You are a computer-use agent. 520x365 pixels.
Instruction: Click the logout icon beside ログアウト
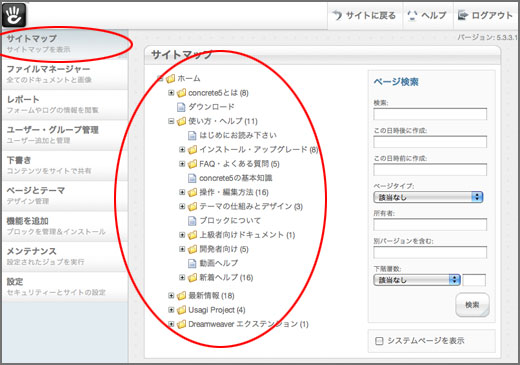[x=463, y=15]
